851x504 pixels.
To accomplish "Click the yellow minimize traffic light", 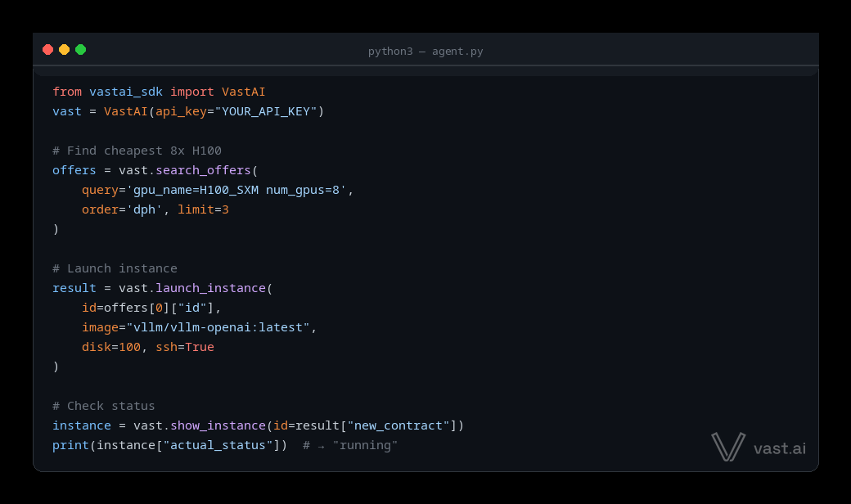I will [x=64, y=49].
